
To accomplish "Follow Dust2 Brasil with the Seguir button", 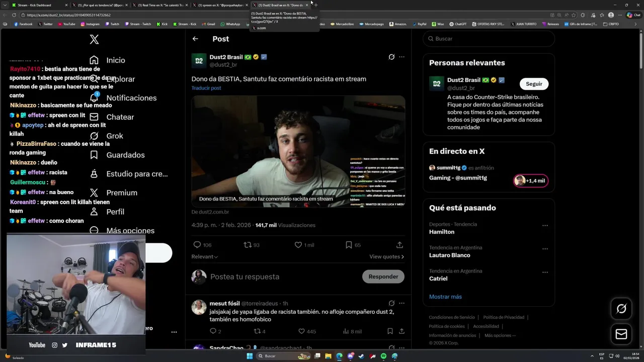I will coord(534,84).
